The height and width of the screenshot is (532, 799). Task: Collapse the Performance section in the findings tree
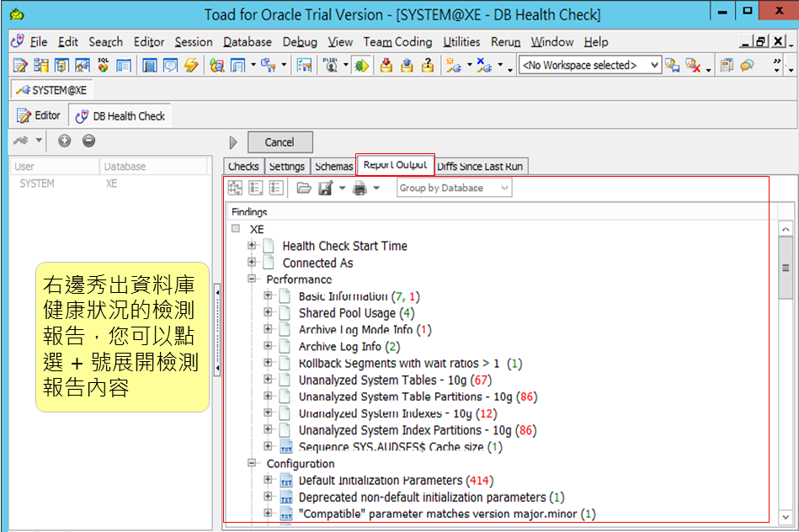click(250, 279)
